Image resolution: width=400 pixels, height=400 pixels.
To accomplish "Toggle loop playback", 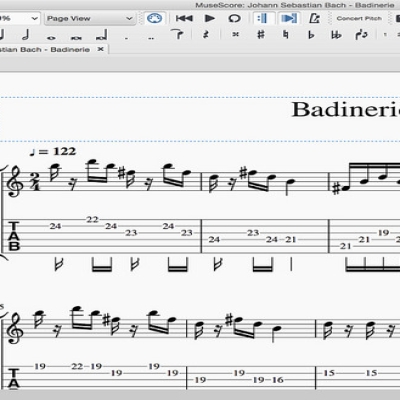I will pyautogui.click(x=235, y=18).
